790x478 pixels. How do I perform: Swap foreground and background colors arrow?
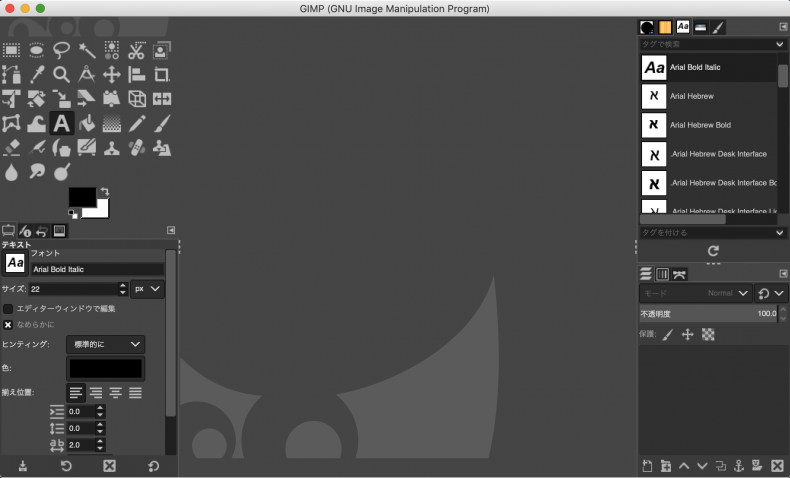pyautogui.click(x=104, y=191)
